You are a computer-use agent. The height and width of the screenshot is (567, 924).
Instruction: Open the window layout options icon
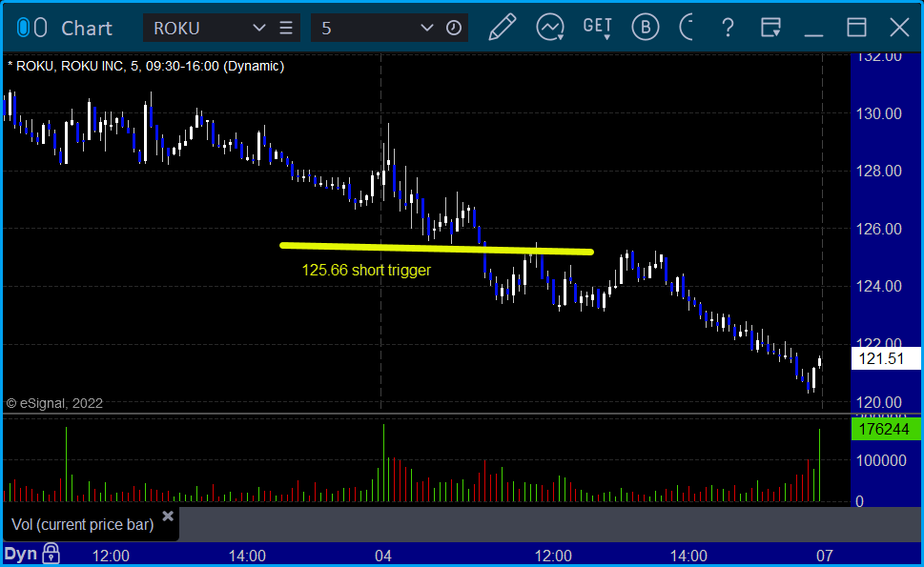click(770, 28)
